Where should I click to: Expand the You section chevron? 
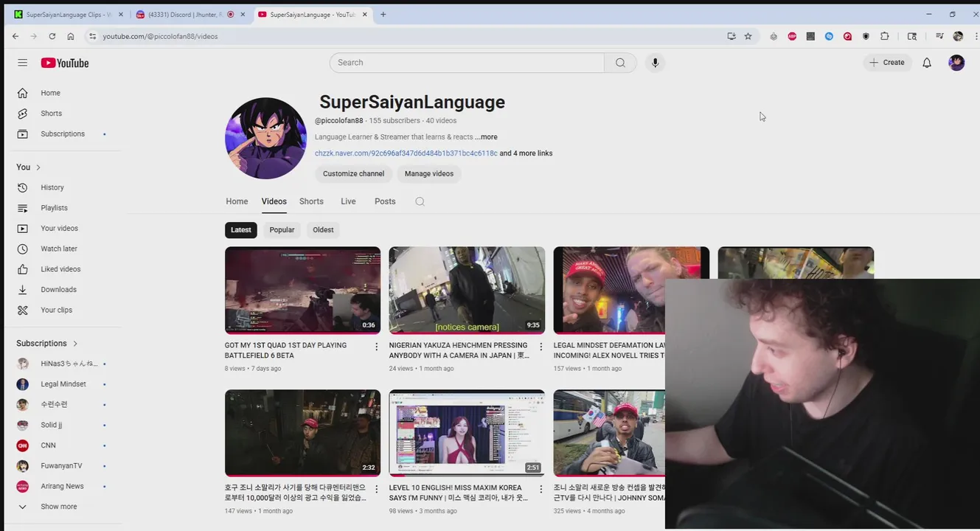38,167
